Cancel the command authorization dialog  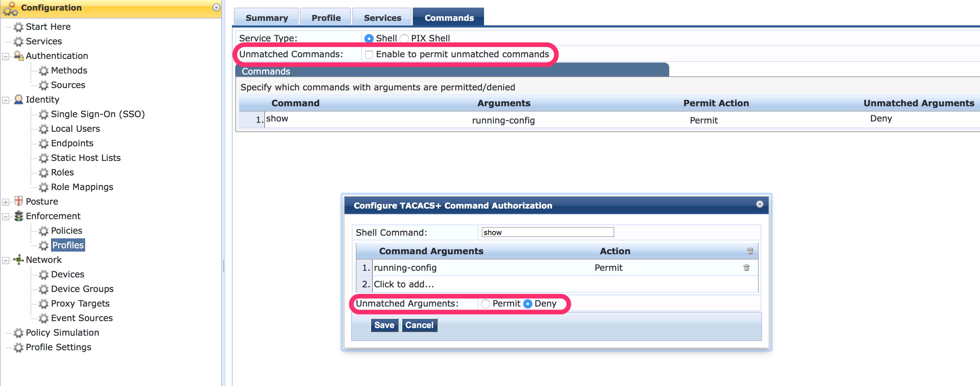point(419,325)
